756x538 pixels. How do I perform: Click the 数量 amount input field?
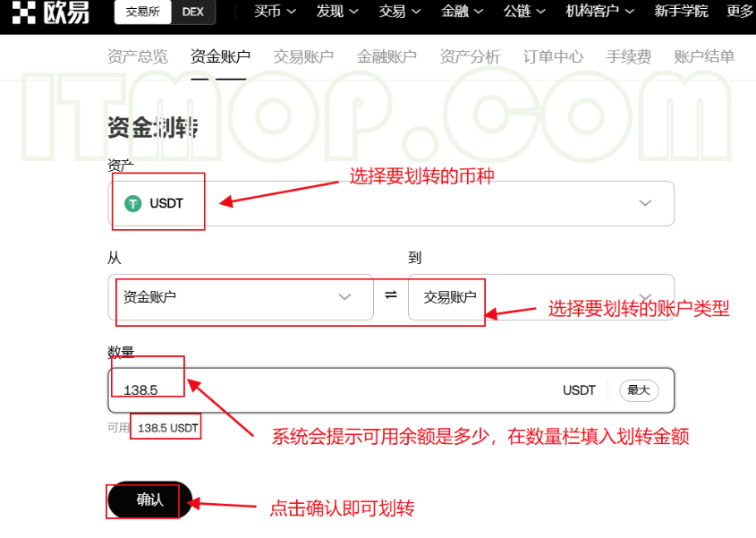[340, 390]
